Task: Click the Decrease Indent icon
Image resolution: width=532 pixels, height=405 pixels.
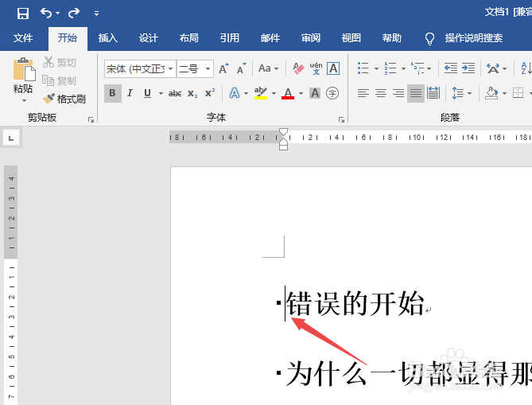Action: [x=451, y=68]
